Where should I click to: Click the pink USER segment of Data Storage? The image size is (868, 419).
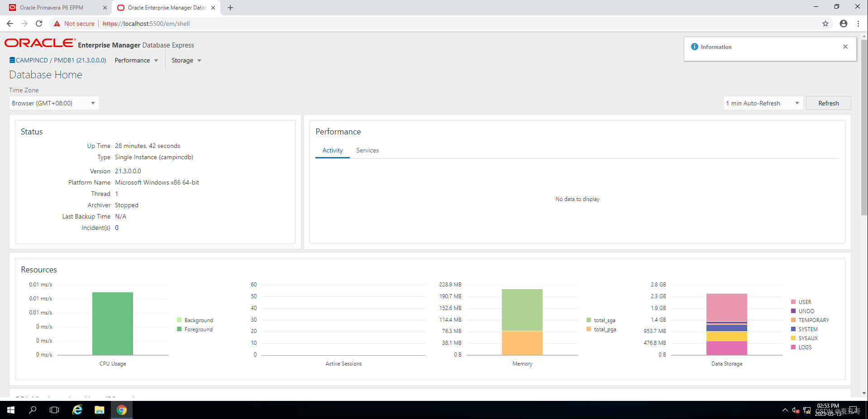tap(727, 307)
